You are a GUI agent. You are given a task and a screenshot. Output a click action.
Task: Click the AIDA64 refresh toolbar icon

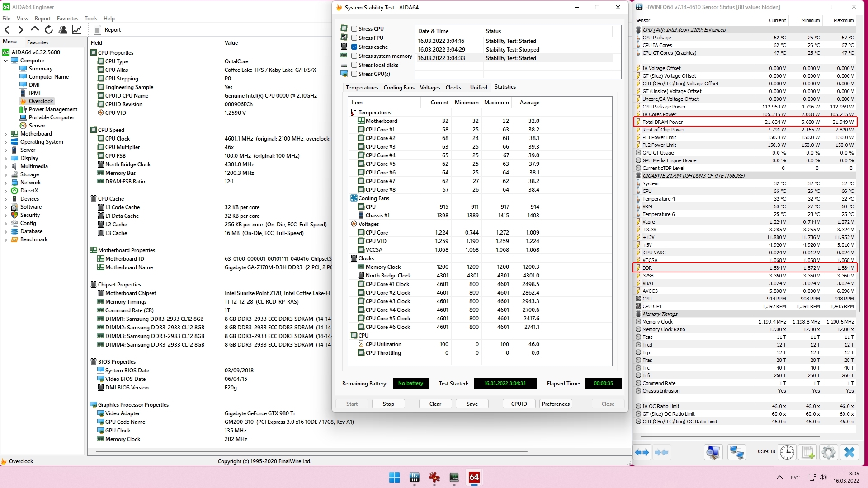[49, 30]
